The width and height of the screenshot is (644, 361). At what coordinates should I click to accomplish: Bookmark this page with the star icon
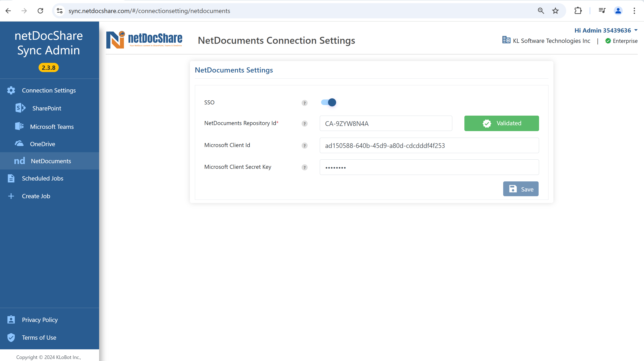(x=555, y=11)
